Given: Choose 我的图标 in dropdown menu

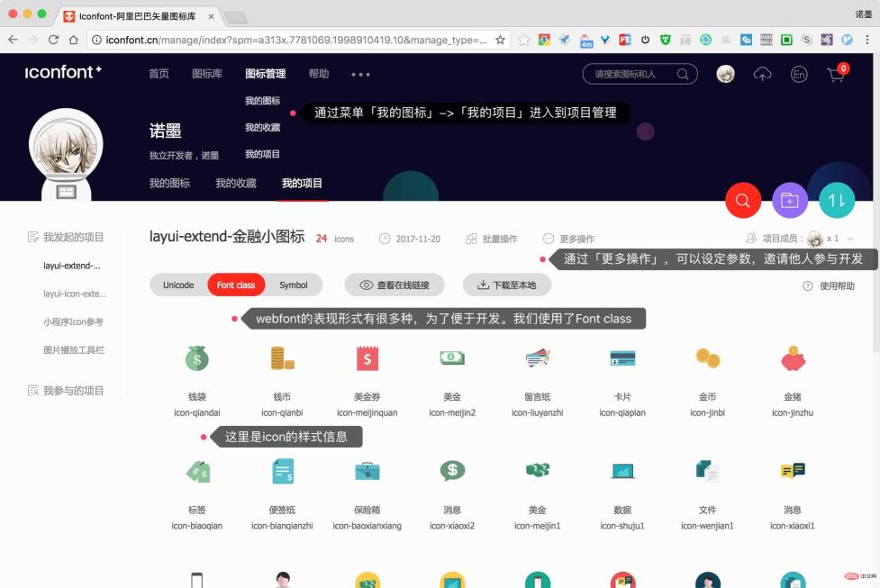Looking at the screenshot, I should (x=262, y=101).
